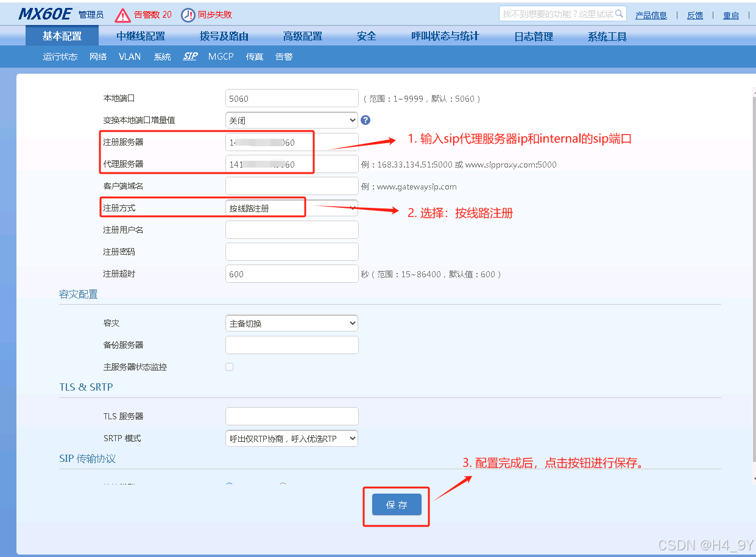Open the 产品信息 link
Image resolution: width=756 pixels, height=557 pixels.
click(x=651, y=15)
